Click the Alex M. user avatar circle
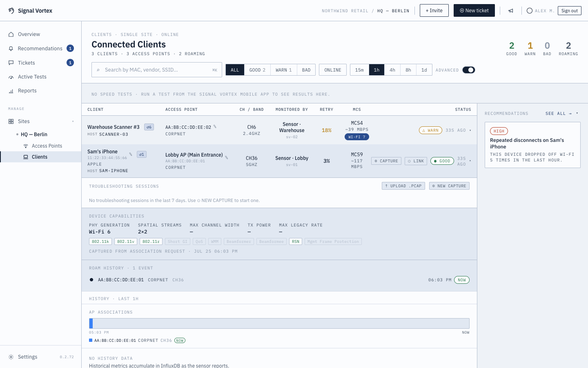The width and height of the screenshot is (588, 368). 530,11
